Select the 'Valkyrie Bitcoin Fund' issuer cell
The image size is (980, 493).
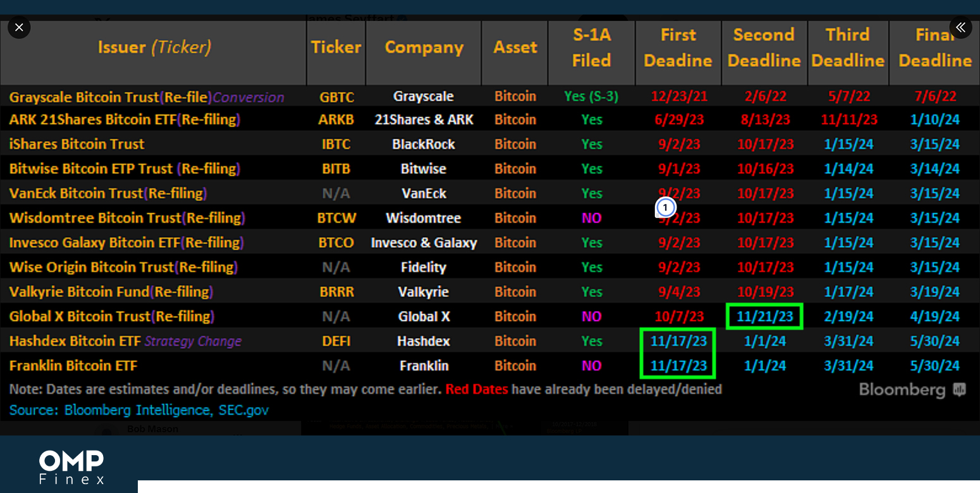[x=111, y=292]
